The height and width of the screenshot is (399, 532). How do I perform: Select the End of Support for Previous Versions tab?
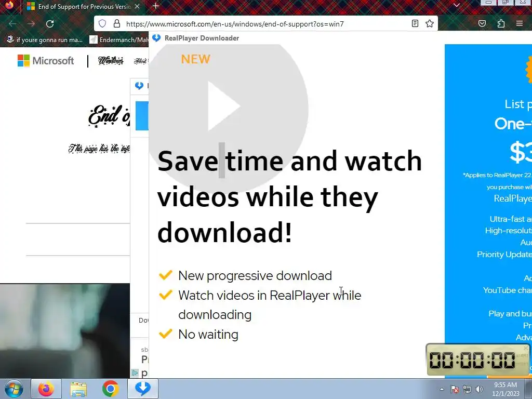[x=84, y=6]
